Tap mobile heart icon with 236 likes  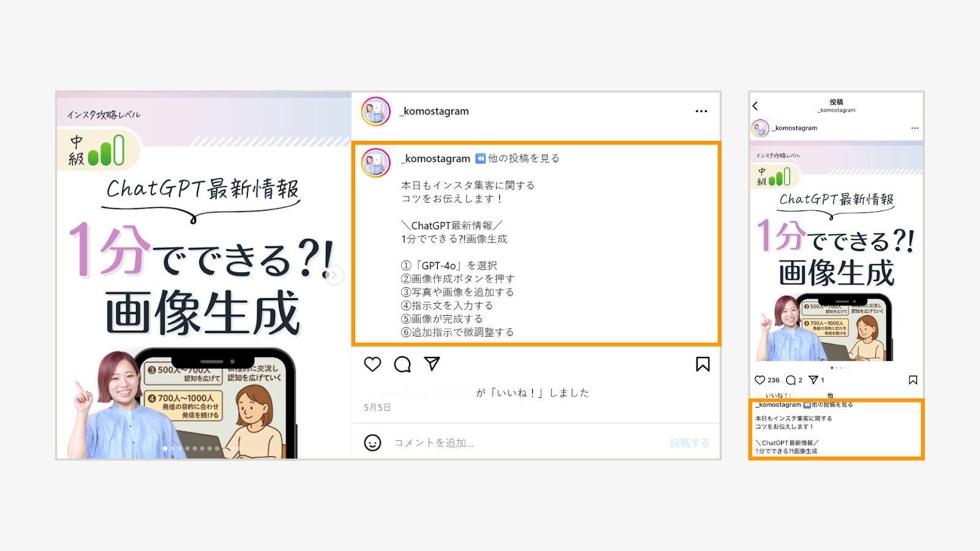(x=760, y=380)
